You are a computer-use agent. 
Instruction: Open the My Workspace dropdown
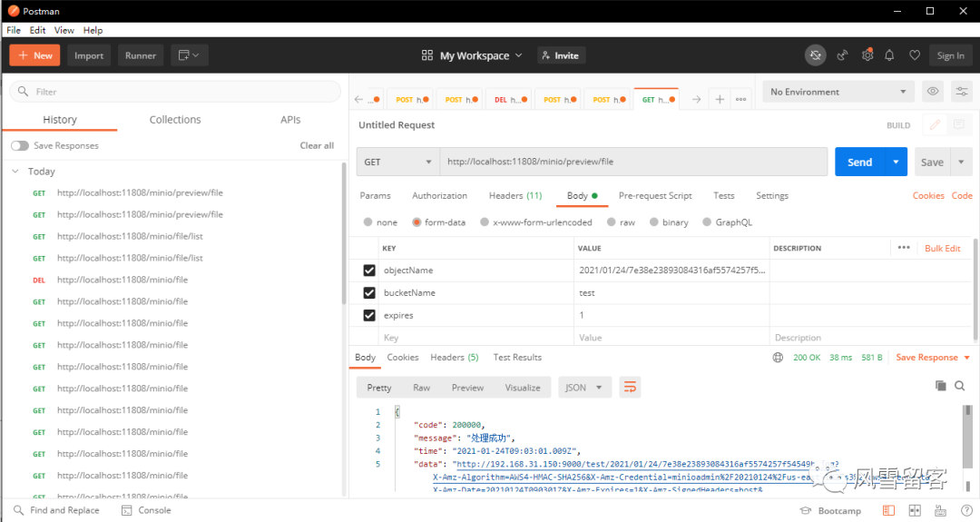(x=472, y=55)
